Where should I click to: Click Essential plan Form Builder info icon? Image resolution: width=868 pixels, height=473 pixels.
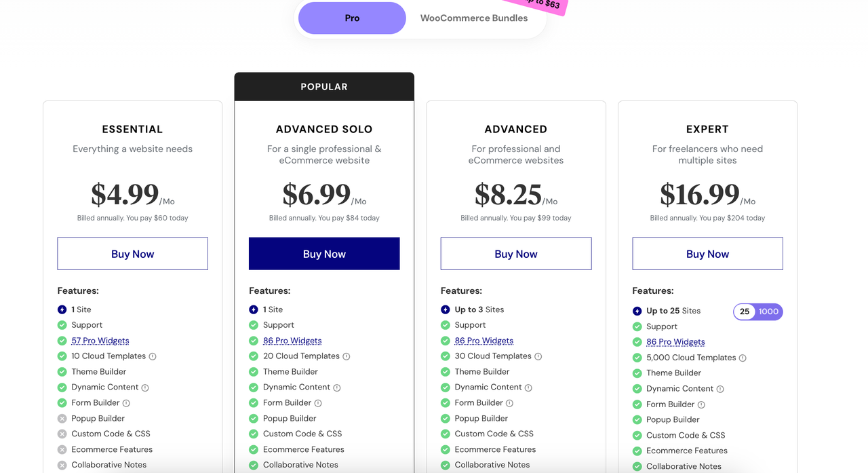coord(126,403)
